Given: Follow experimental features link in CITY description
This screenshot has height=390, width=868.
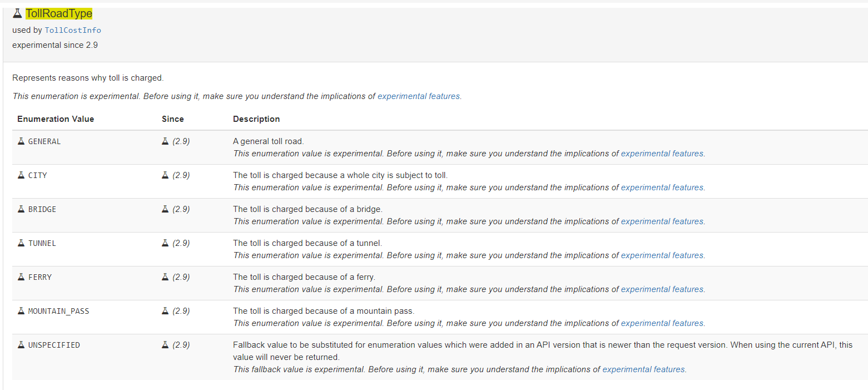Looking at the screenshot, I should click(x=662, y=187).
